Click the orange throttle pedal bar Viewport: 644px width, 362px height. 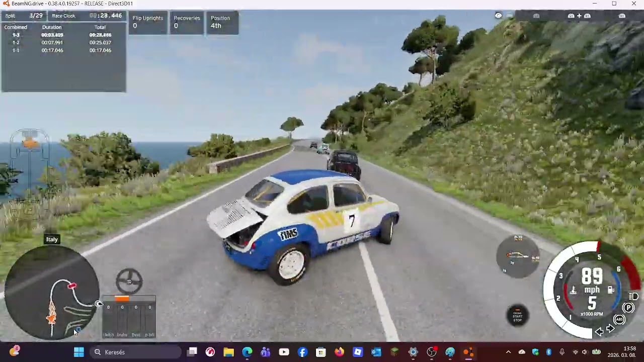(x=122, y=299)
